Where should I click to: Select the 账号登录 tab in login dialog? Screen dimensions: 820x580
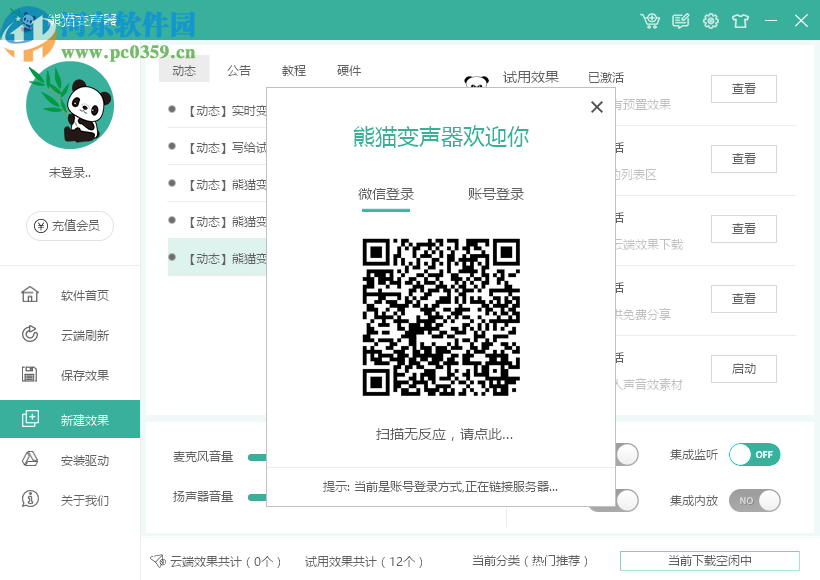point(496,195)
